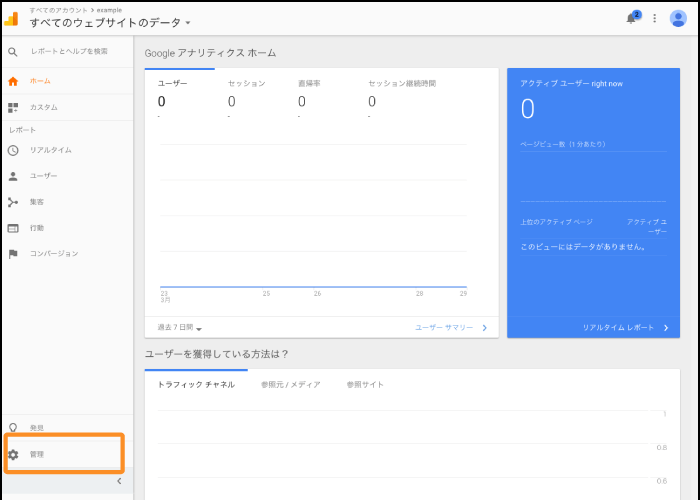Click the search magnifier icon
Screen dimensions: 700x500
pyautogui.click(x=13, y=52)
